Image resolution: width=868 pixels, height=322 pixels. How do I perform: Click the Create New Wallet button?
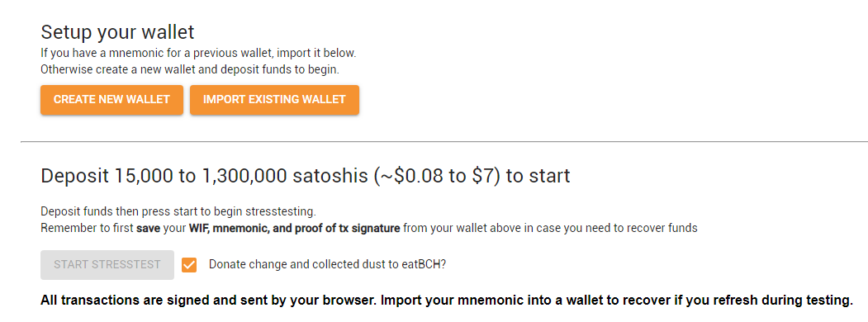(x=111, y=100)
